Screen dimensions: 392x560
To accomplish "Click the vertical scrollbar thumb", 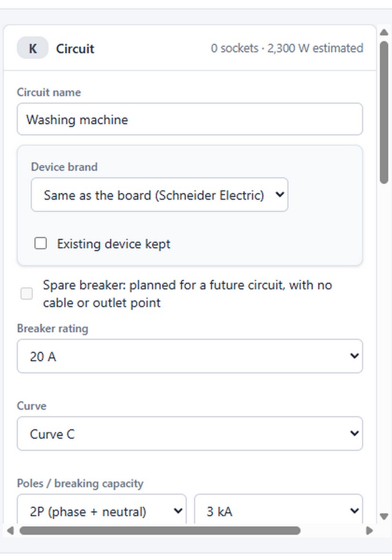I will [x=384, y=112].
